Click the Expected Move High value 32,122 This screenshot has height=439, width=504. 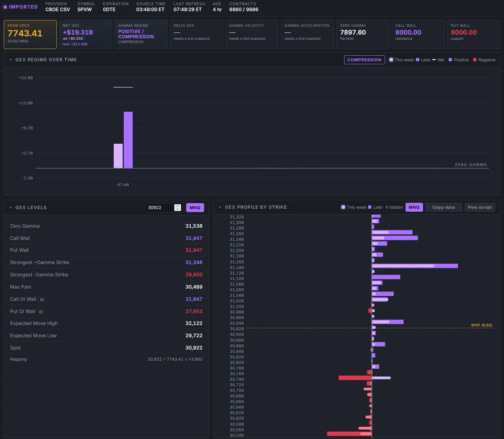point(194,323)
